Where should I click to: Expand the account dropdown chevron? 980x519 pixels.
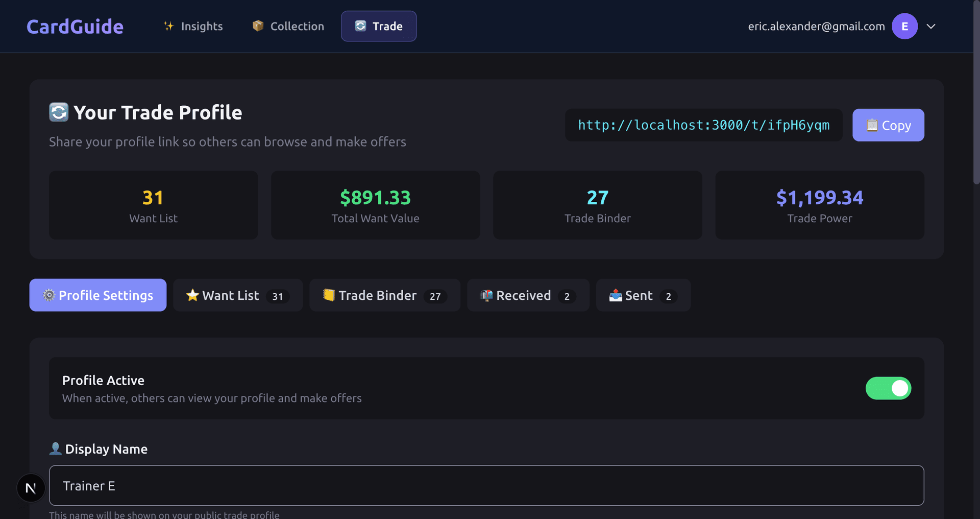tap(931, 26)
